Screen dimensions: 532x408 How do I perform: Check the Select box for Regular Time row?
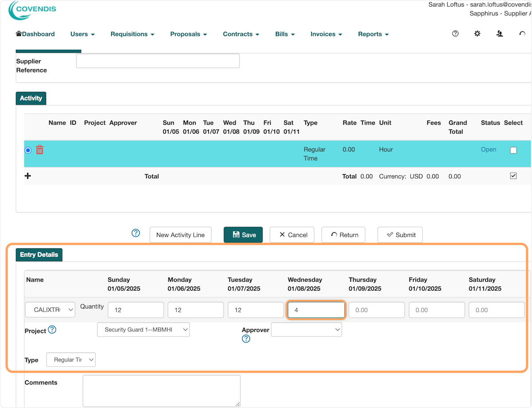[513, 150]
